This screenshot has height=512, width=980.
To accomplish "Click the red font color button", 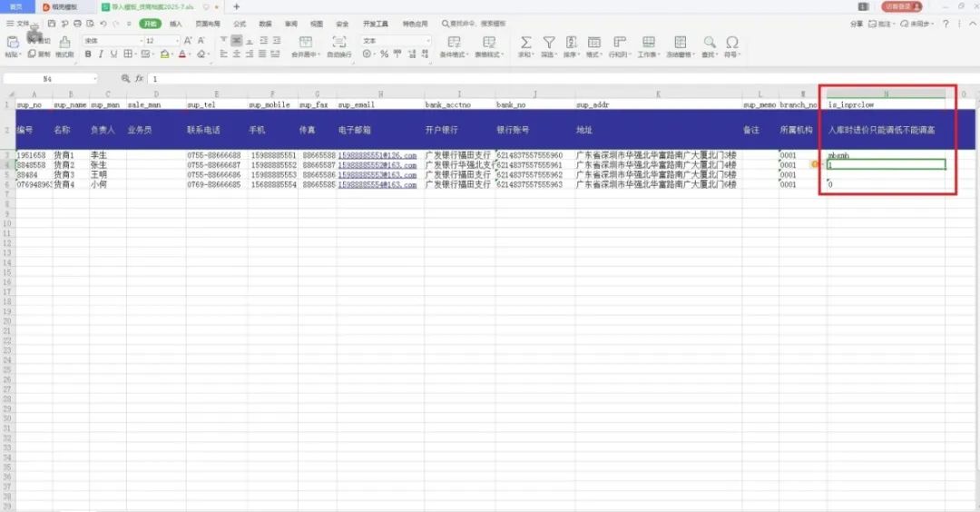I will click(x=182, y=54).
